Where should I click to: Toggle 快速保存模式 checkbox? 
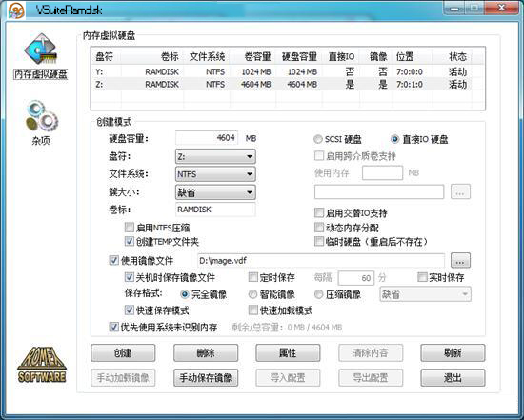point(130,310)
